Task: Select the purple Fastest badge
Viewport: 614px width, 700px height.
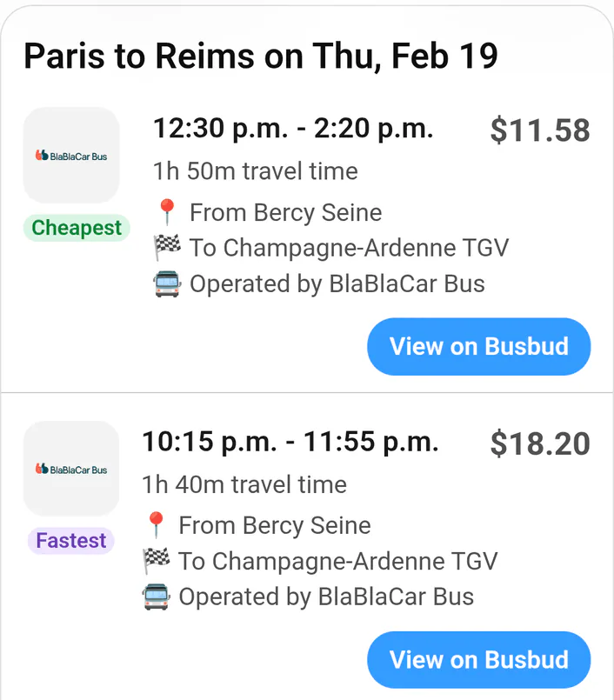Action: pyautogui.click(x=70, y=541)
